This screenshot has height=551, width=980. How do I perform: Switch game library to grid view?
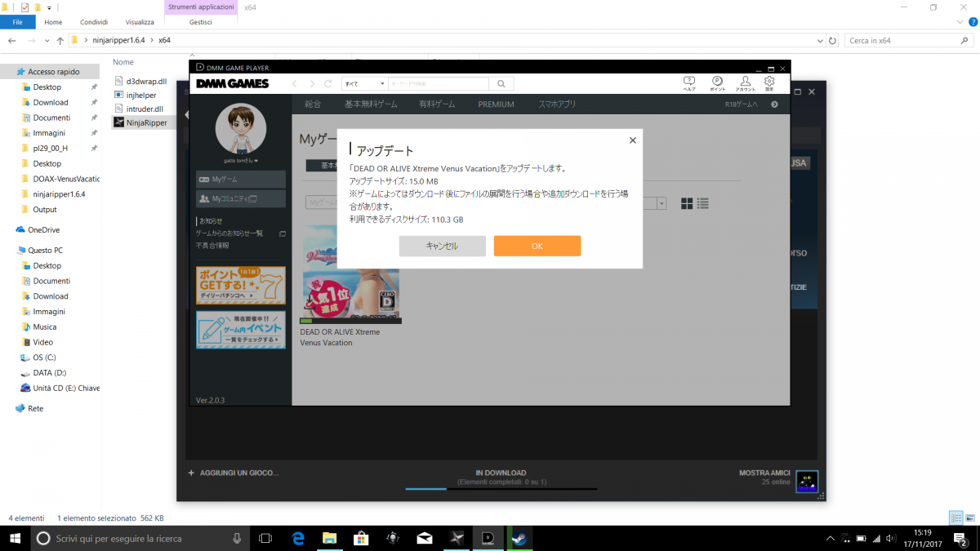pos(687,203)
